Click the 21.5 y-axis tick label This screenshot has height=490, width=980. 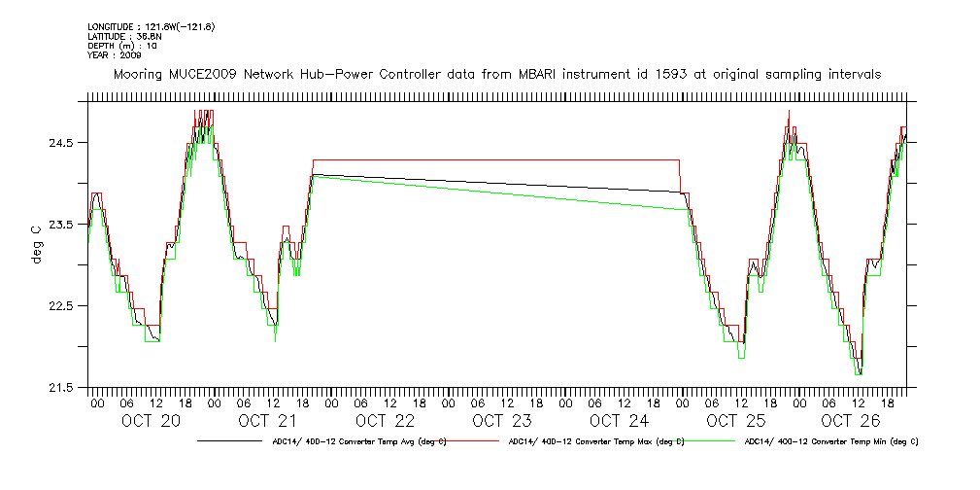[x=63, y=388]
